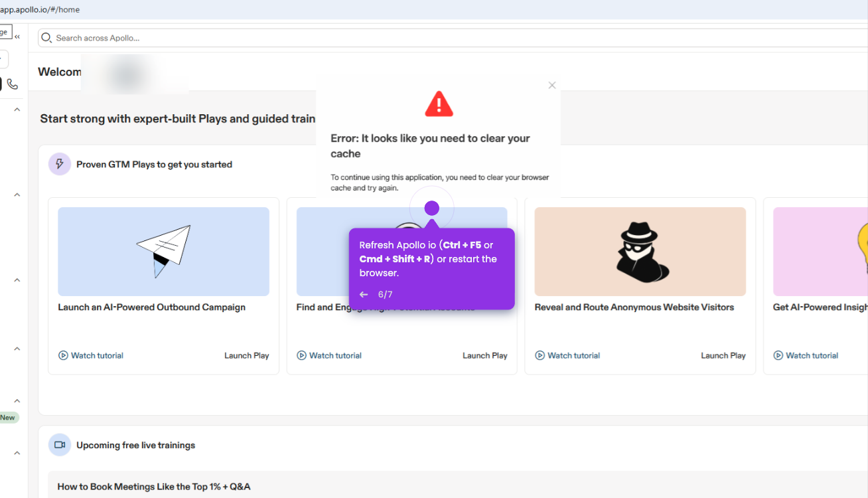Viewport: 868px width, 498px height.
Task: Launch Play for AI-Powered Outbound Campaign
Action: point(247,355)
